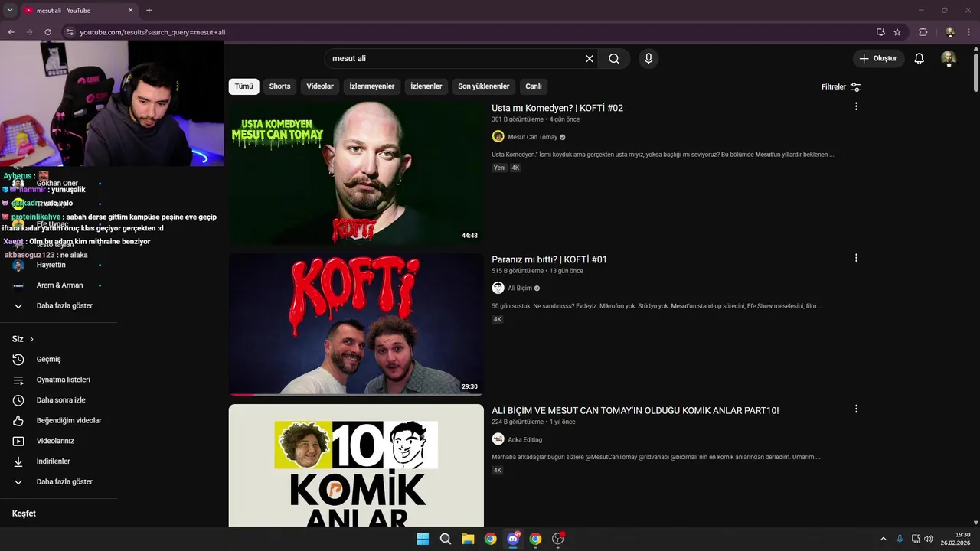Open options menu for Usta mı Komedyen video
Viewport: 980px width, 551px height.
(856, 106)
